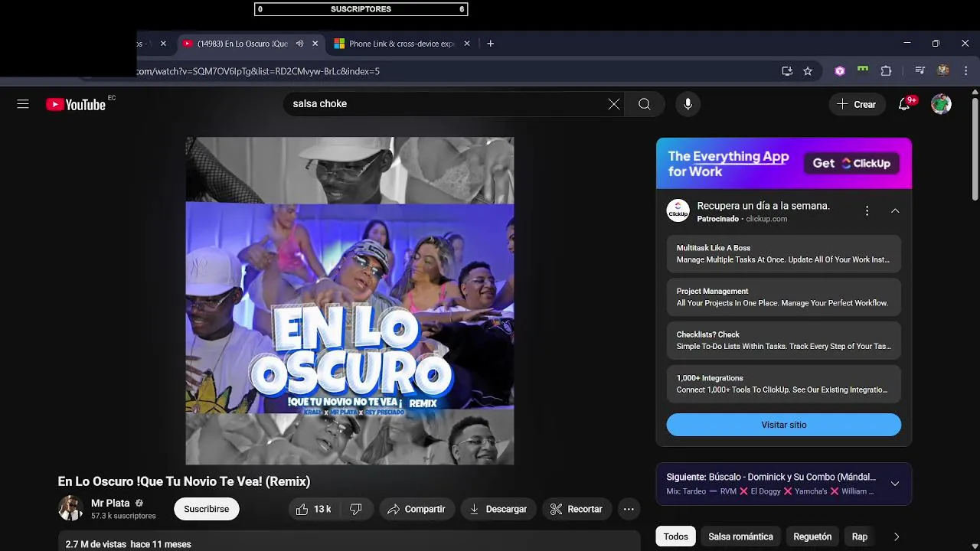This screenshot has width=980, height=551.
Task: Like the video with thumbs up 13 k
Action: [314, 509]
